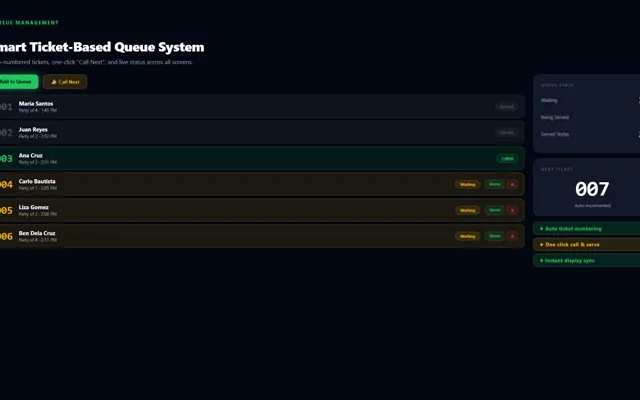This screenshot has width=640, height=400.
Task: Click the One-click call & serve feature tag
Action: coord(587,244)
